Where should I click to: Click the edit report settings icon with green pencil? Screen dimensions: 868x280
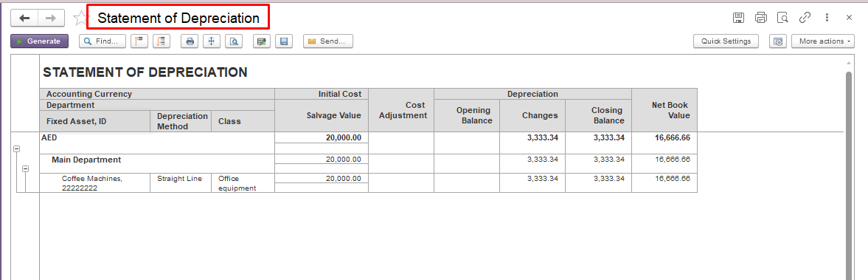point(262,41)
